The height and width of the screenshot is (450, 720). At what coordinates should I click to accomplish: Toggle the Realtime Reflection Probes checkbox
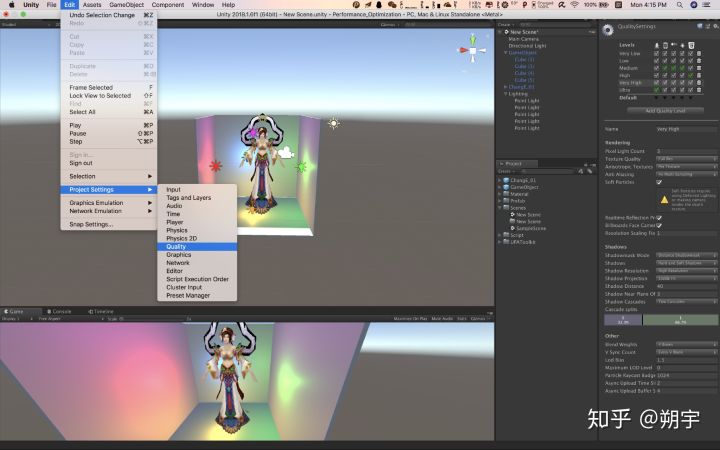coord(659,218)
